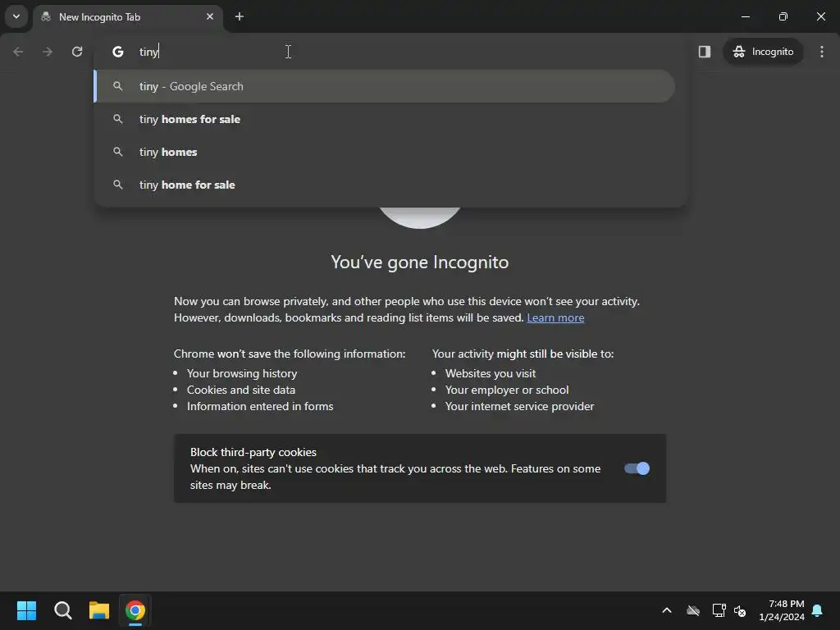Viewport: 840px width, 630px height.
Task: Click the address bar containing tiny
Action: [390, 52]
